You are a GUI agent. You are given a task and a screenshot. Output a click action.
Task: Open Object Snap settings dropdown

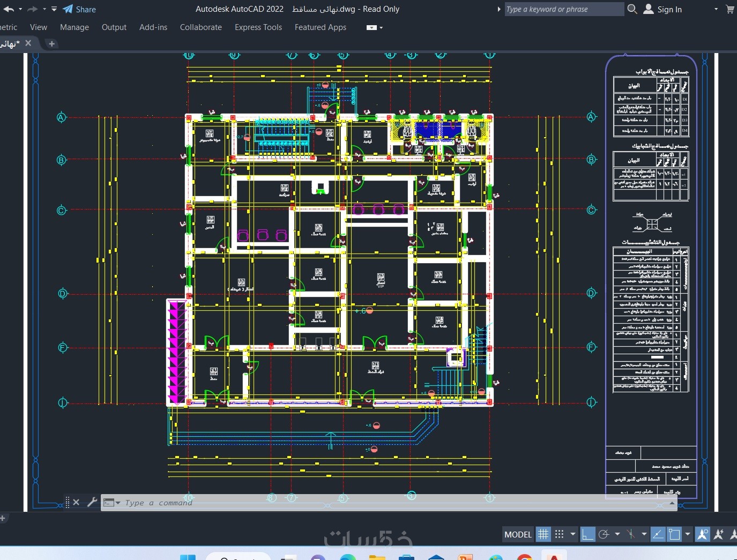[x=688, y=534]
